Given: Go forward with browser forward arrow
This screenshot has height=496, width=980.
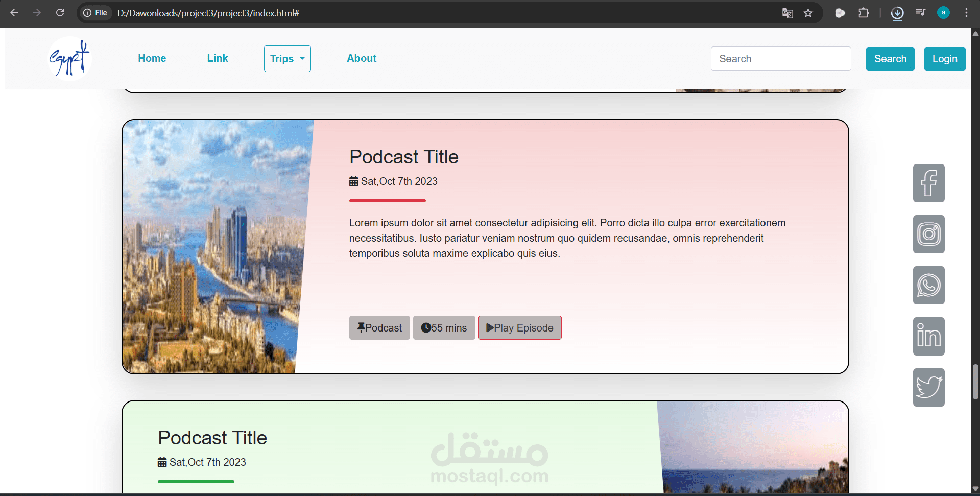Looking at the screenshot, I should 37,13.
